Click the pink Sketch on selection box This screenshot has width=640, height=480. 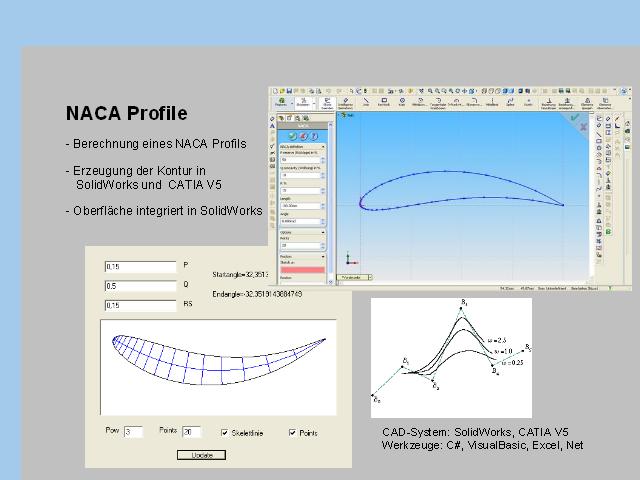tap(302, 270)
